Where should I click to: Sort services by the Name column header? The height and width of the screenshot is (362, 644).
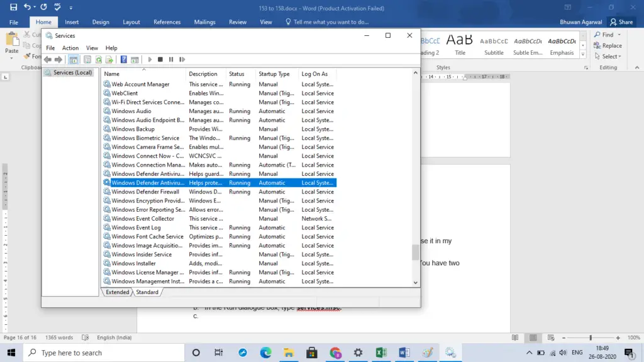pos(144,74)
